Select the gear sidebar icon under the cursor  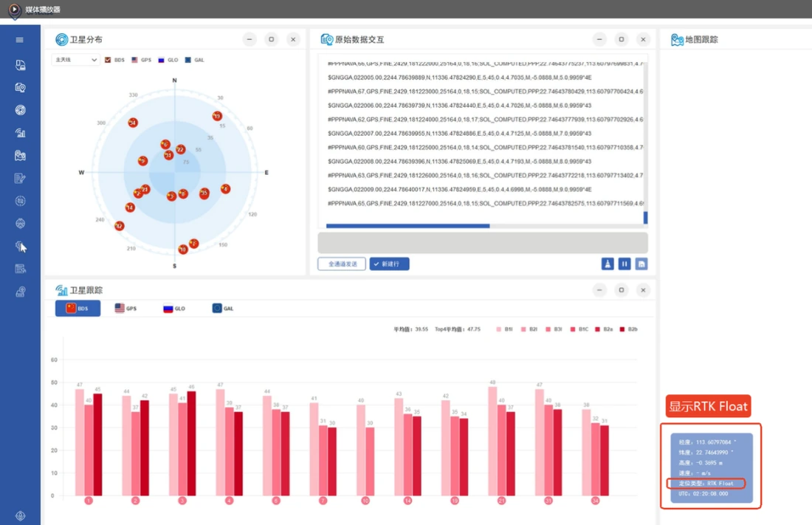[x=20, y=246]
